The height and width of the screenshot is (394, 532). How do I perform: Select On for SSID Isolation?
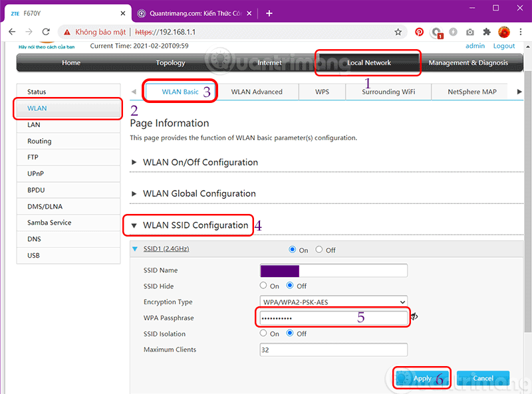pos(264,334)
